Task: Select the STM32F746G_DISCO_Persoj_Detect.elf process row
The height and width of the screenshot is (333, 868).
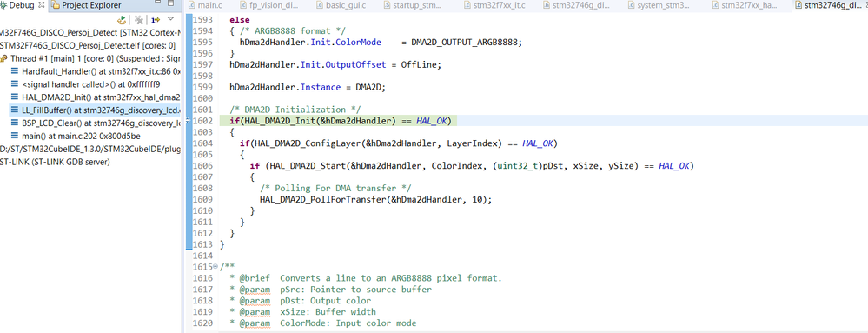Action: 88,45
